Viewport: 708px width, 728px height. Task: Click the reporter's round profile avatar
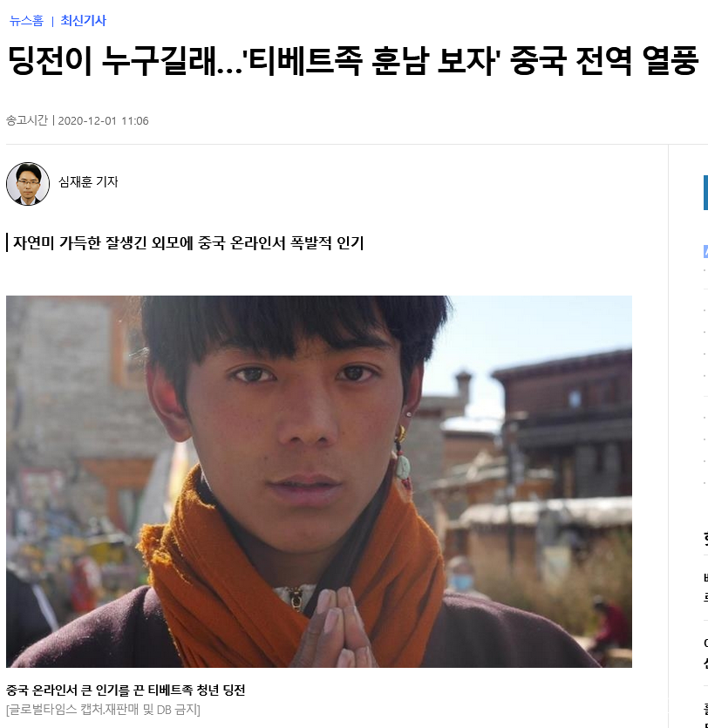click(28, 183)
